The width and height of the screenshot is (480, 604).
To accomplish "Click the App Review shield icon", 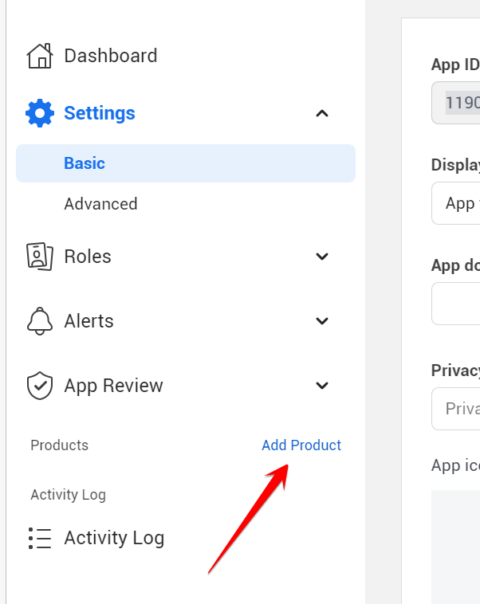I will (x=40, y=385).
